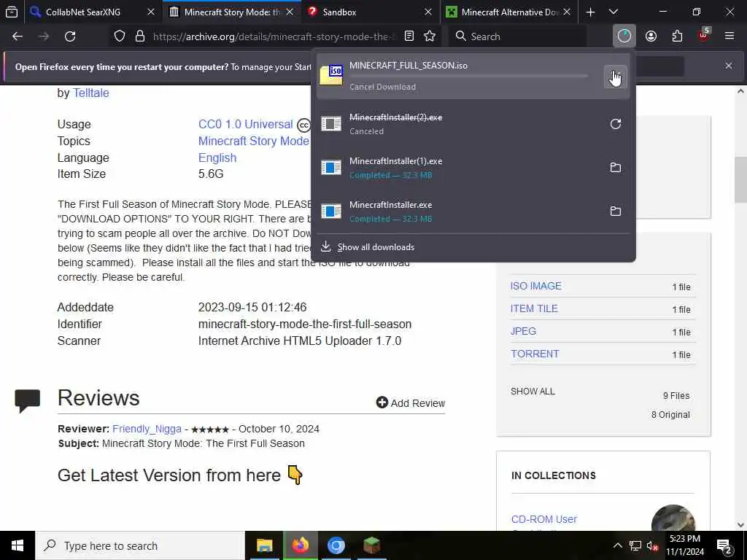Click the page vertical scrollbar thumb
This screenshot has height=560, width=747.
[740, 179]
